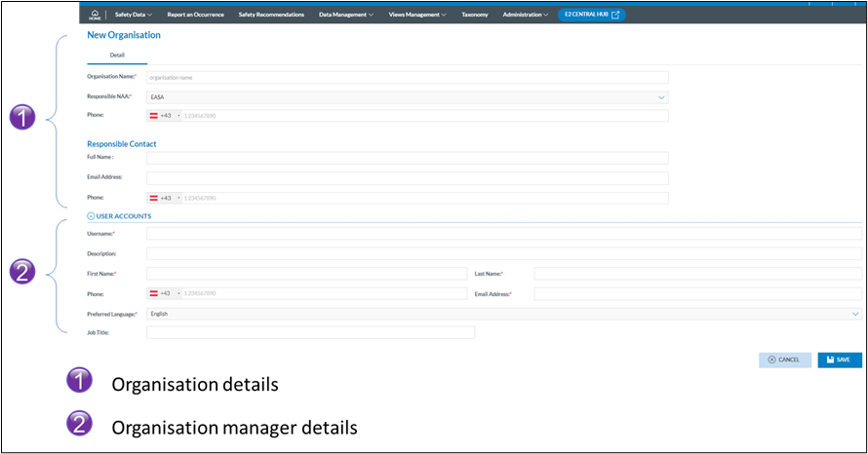The image size is (868, 454).
Task: Open user account phone country flag selector
Action: pyautogui.click(x=164, y=293)
